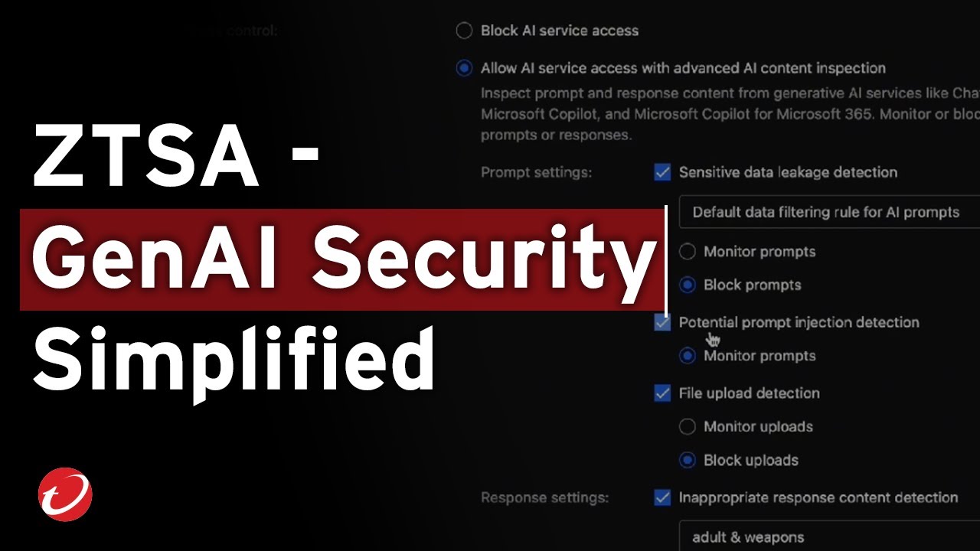The width and height of the screenshot is (980, 551).
Task: Click the Prompt settings label
Action: click(536, 173)
